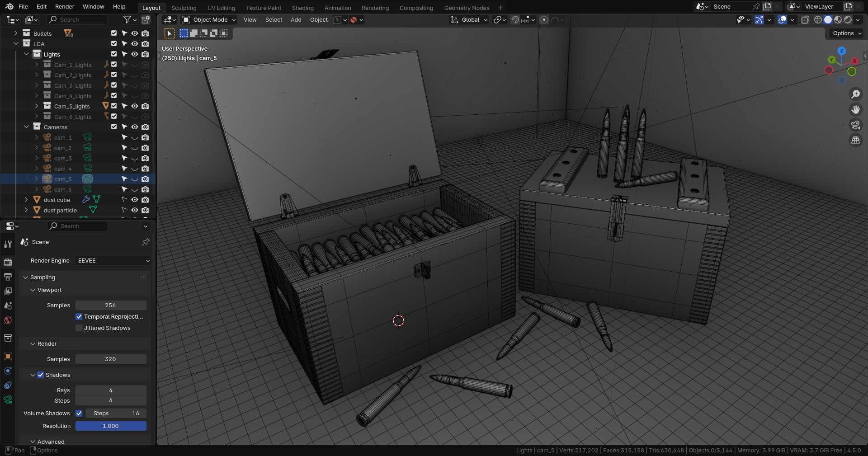Screen dimensions: 868x456
Task: Open the viewport View menu
Action: [x=250, y=20]
